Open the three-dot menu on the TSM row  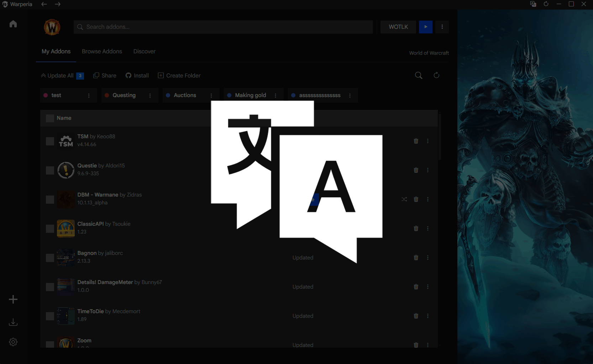[x=428, y=141]
